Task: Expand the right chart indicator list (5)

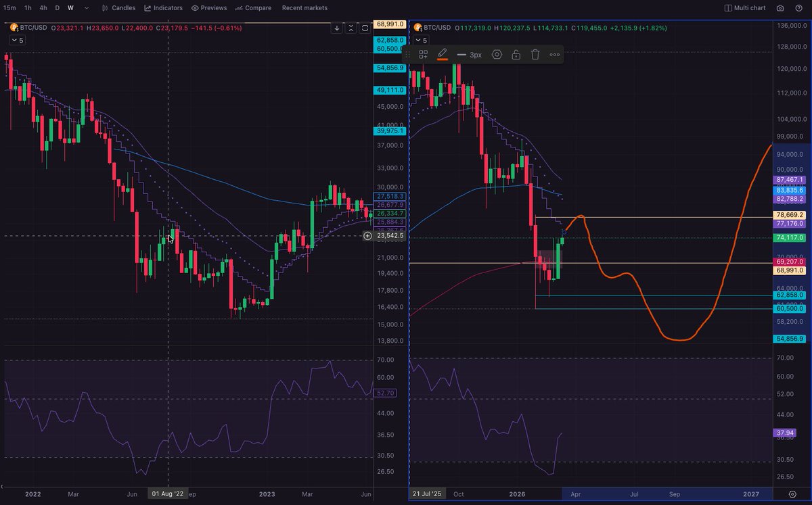Action: pyautogui.click(x=422, y=40)
